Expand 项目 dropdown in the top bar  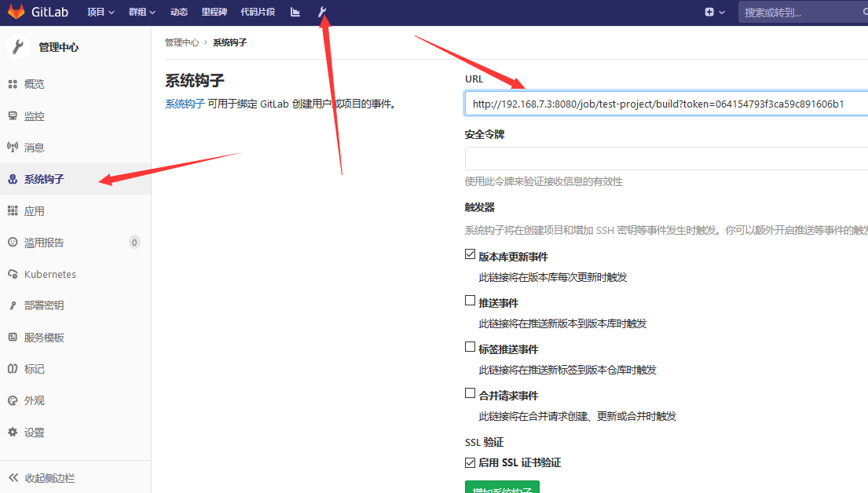tap(101, 13)
